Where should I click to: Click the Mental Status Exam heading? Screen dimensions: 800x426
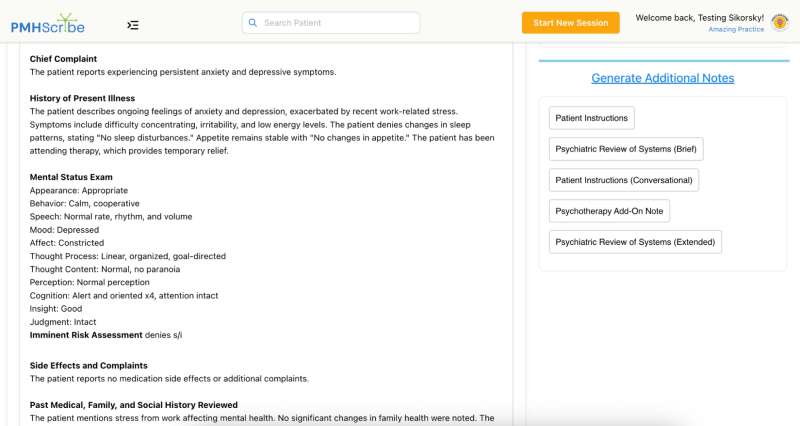pos(70,177)
